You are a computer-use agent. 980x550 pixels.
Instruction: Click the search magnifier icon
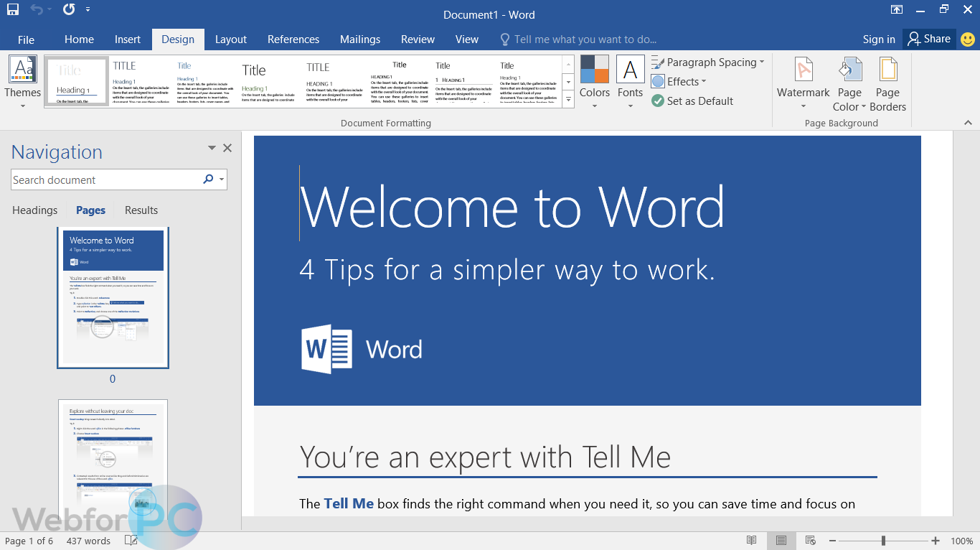[208, 180]
